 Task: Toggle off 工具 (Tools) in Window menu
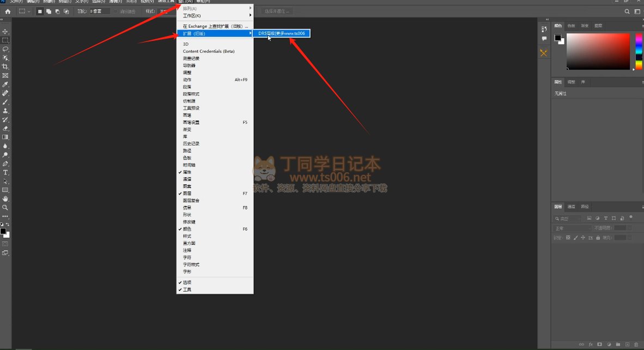187,289
